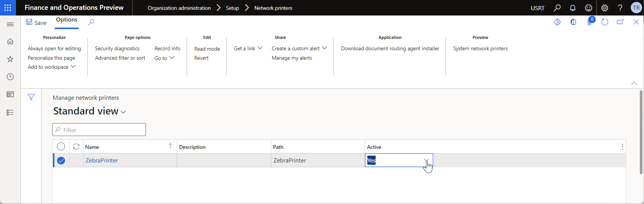The height and width of the screenshot is (204, 644).
Task: Open the help question mark
Action: [620, 8]
